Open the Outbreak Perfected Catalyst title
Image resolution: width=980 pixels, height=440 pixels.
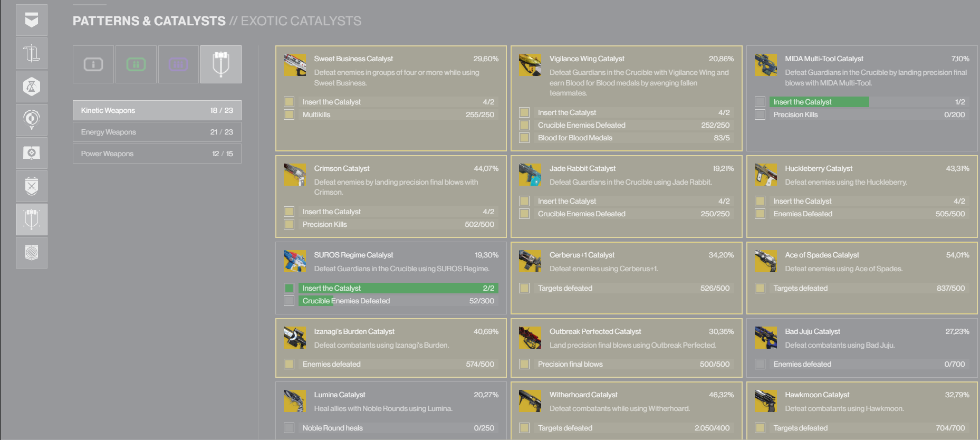(x=595, y=331)
